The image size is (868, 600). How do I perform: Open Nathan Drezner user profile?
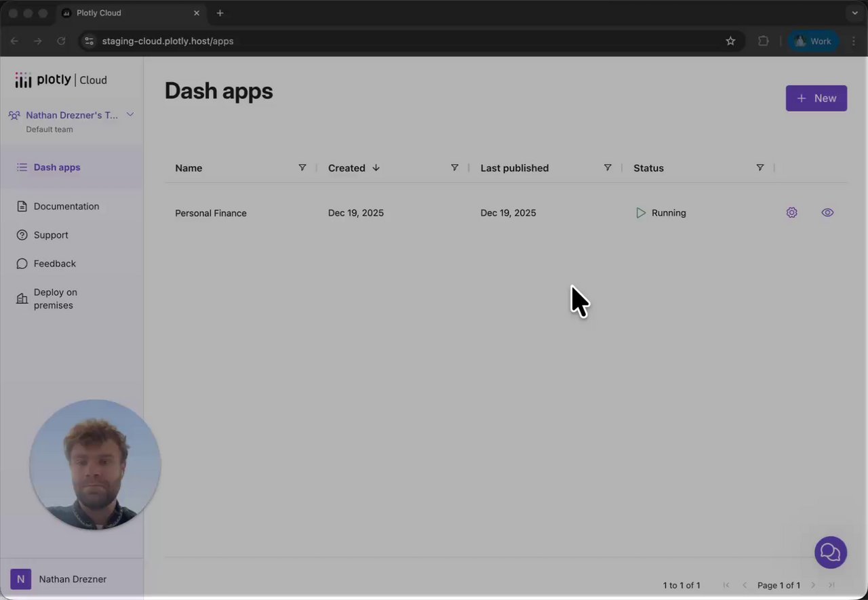coord(73,579)
